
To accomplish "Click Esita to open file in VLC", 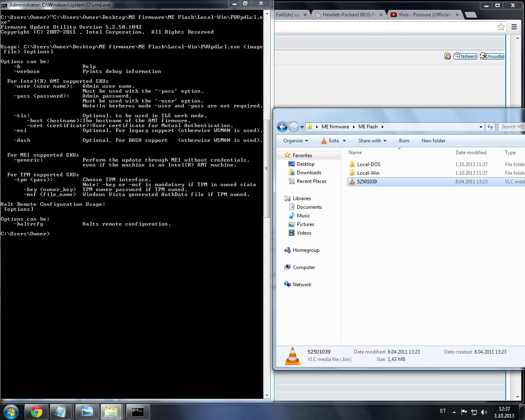I will (330, 141).
